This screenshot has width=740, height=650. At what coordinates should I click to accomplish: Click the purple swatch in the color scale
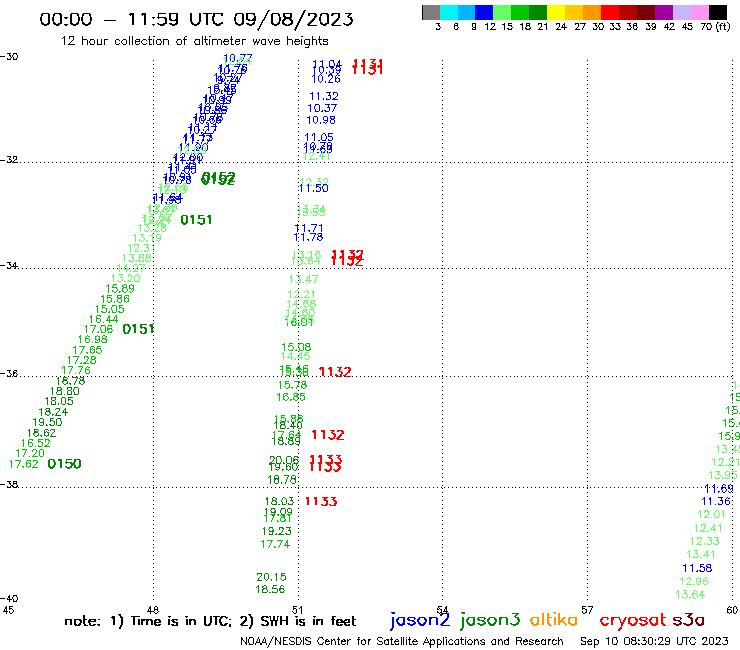point(664,12)
